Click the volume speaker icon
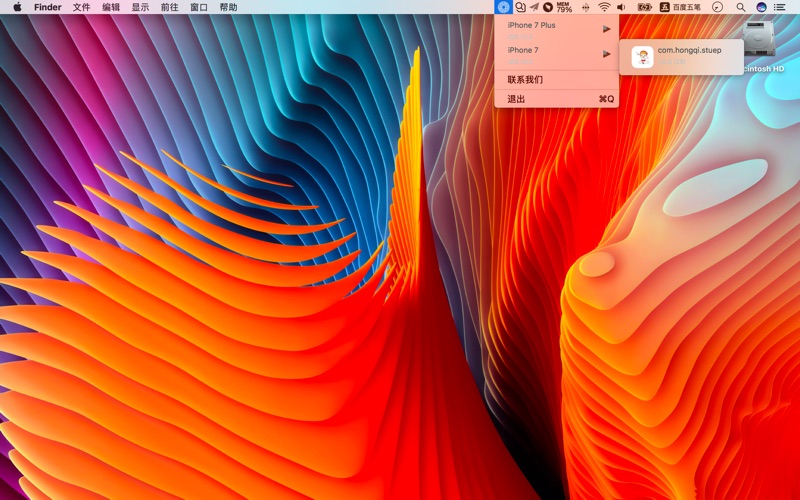 [621, 7]
